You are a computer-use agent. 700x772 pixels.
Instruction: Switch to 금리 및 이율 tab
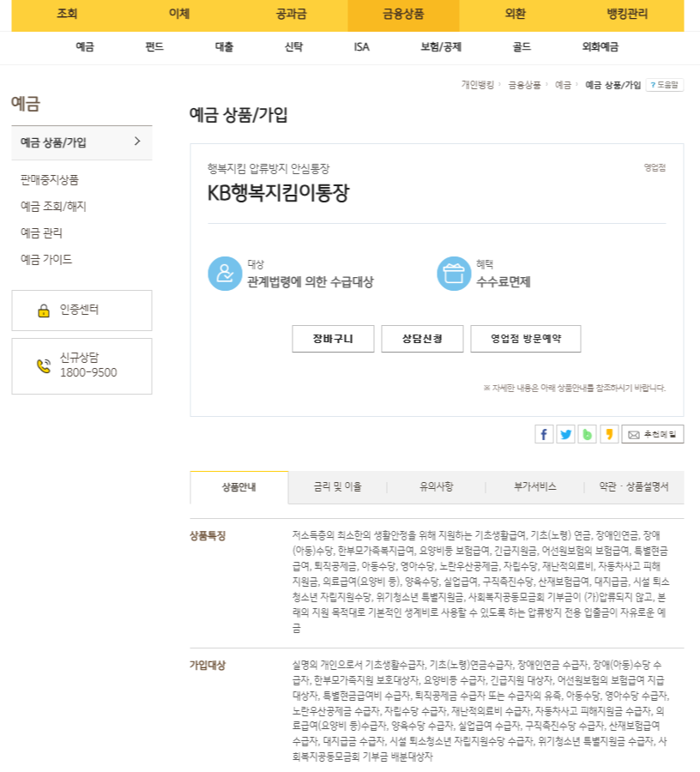pyautogui.click(x=338, y=487)
